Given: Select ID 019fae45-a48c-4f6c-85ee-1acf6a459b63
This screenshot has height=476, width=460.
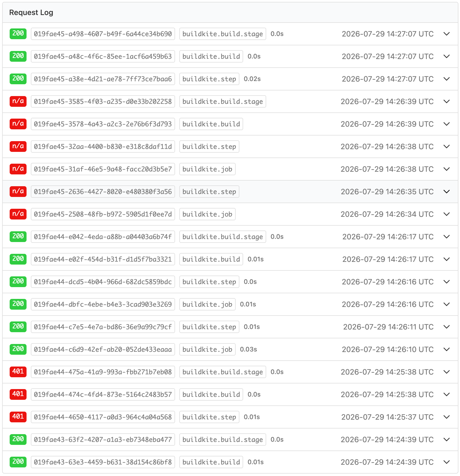Looking at the screenshot, I should [103, 56].
